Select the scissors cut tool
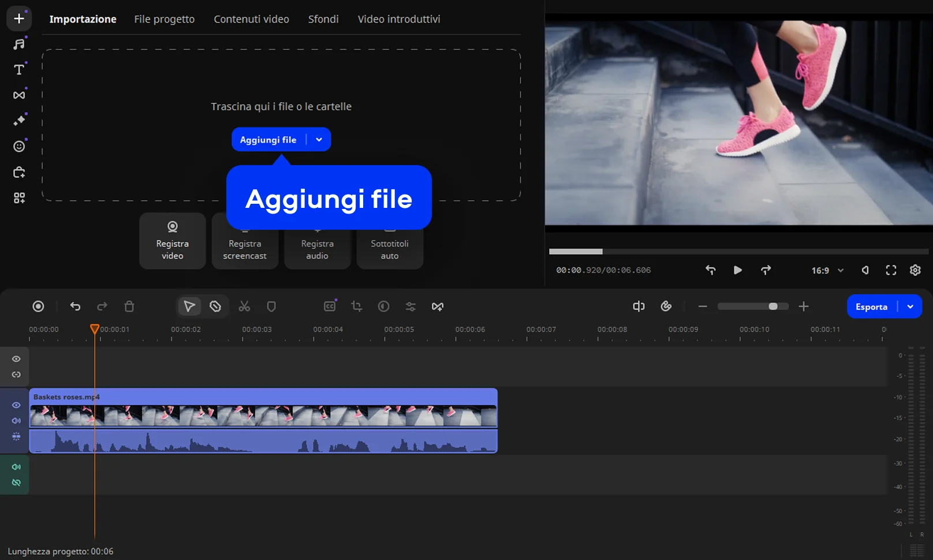This screenshot has height=560, width=933. click(x=244, y=307)
